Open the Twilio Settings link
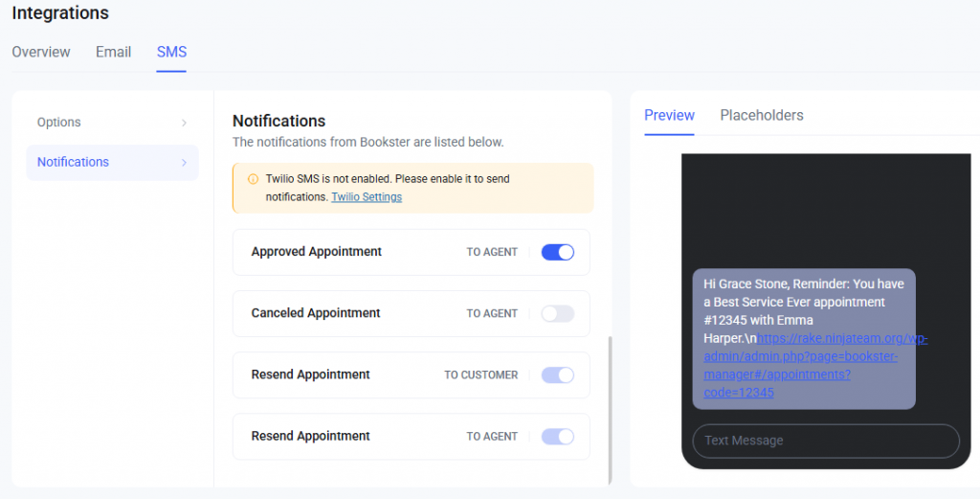This screenshot has height=499, width=980. pos(367,197)
